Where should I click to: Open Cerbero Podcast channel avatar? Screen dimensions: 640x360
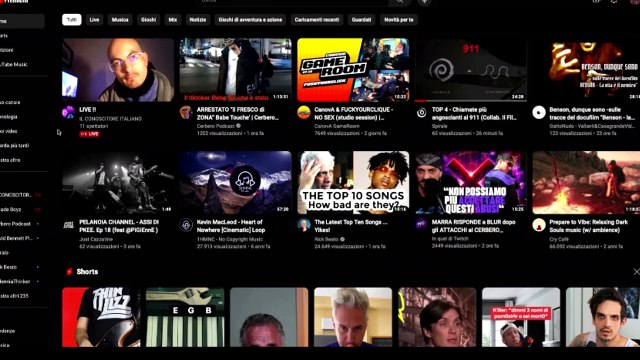coord(186,112)
